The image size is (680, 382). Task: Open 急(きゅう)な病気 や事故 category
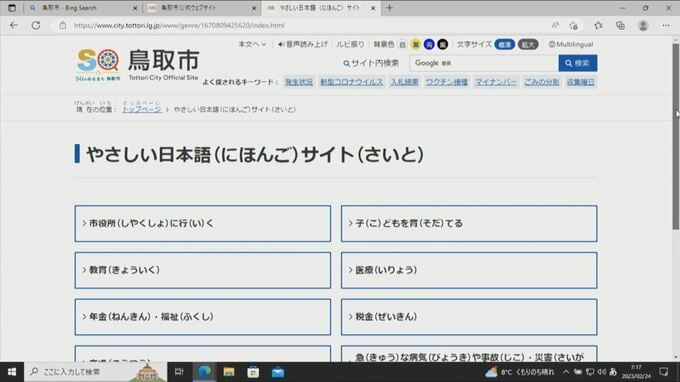click(x=469, y=355)
